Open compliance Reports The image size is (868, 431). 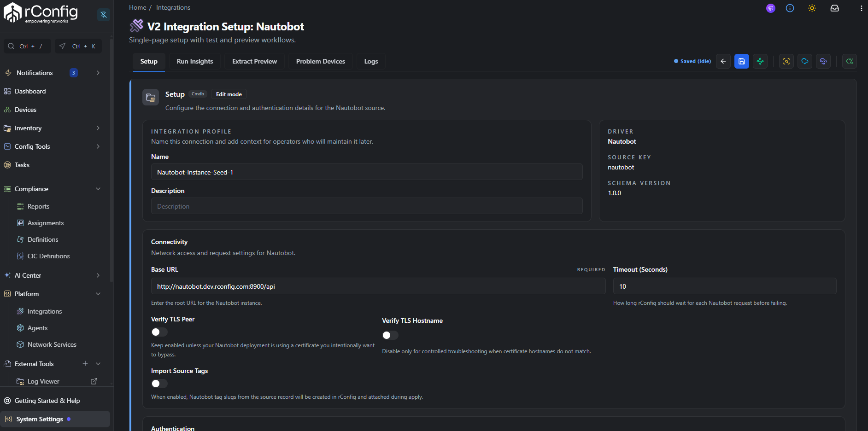pos(38,206)
